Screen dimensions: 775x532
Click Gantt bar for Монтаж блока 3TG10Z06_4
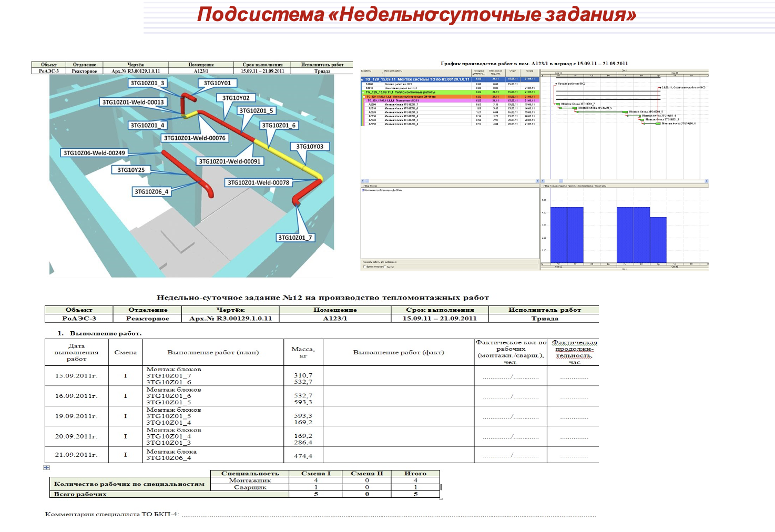[652, 124]
